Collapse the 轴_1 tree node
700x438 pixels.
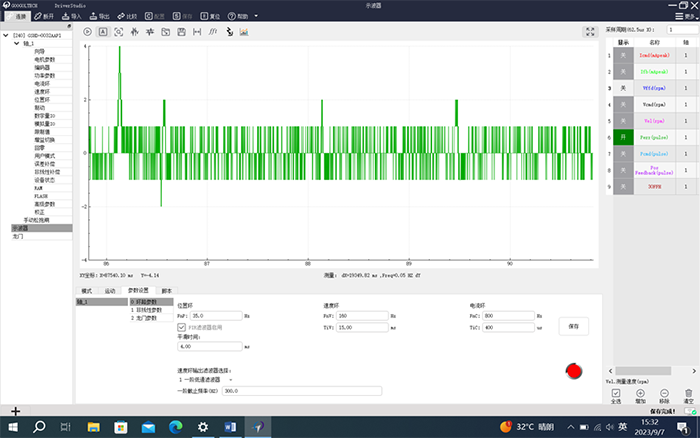[x=17, y=44]
